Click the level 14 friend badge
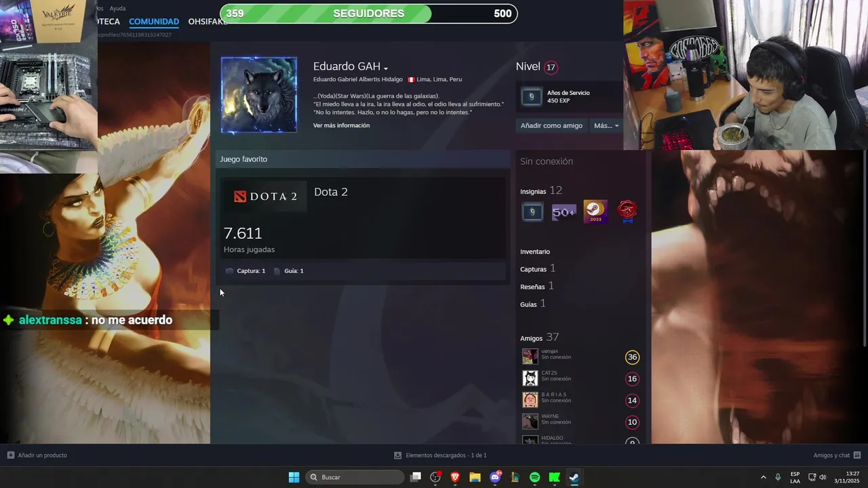 [632, 401]
